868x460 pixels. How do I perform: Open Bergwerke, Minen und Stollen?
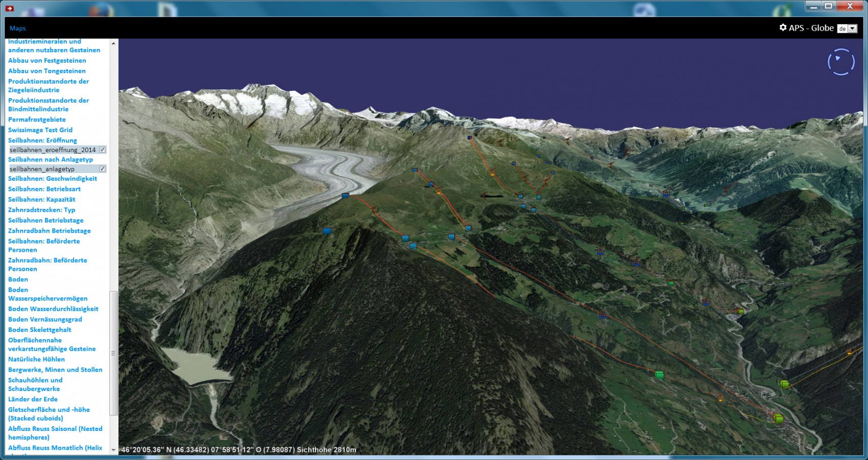55,370
